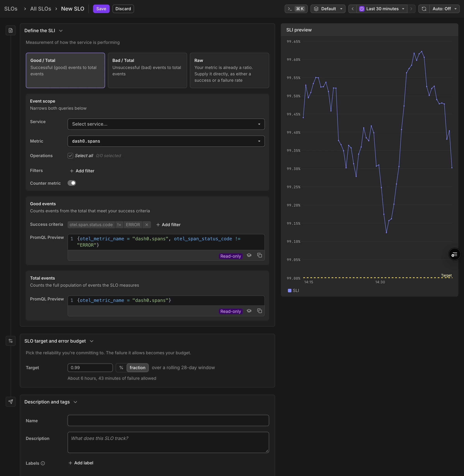Select the Good / Total SLI type
Viewport: 464px width, 476px height.
pyautogui.click(x=65, y=70)
